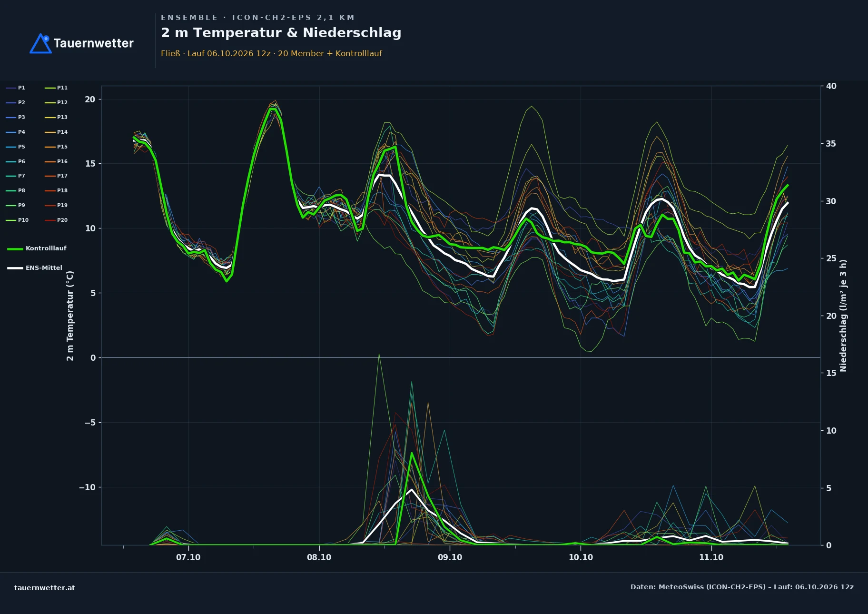Select the P1 legend entry
Image resolution: width=868 pixels, height=614 pixels.
16,88
